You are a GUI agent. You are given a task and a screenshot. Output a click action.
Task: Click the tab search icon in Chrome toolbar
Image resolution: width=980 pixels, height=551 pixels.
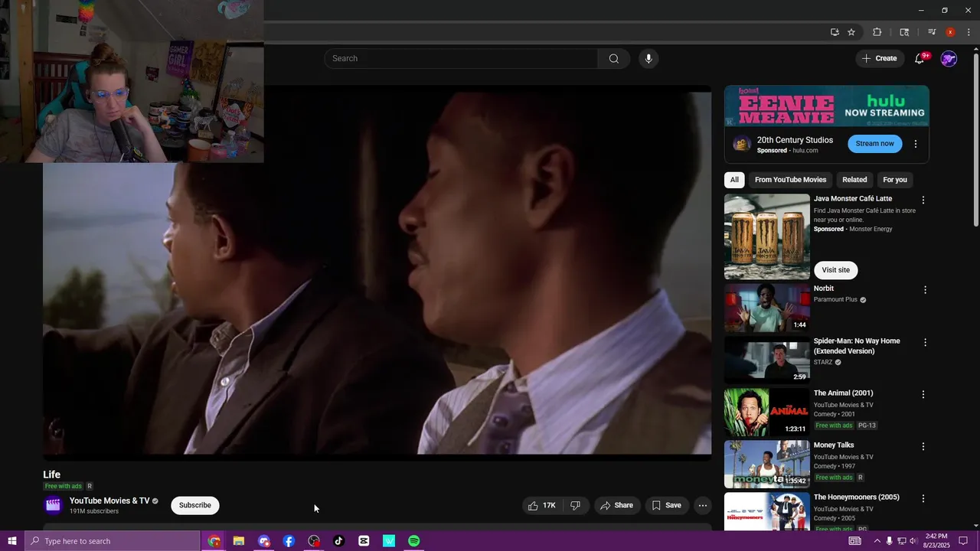pyautogui.click(x=904, y=32)
